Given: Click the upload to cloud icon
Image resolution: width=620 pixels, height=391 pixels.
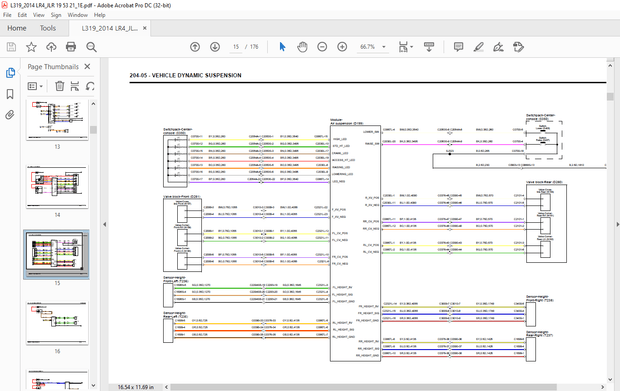Looking at the screenshot, I should [51, 47].
